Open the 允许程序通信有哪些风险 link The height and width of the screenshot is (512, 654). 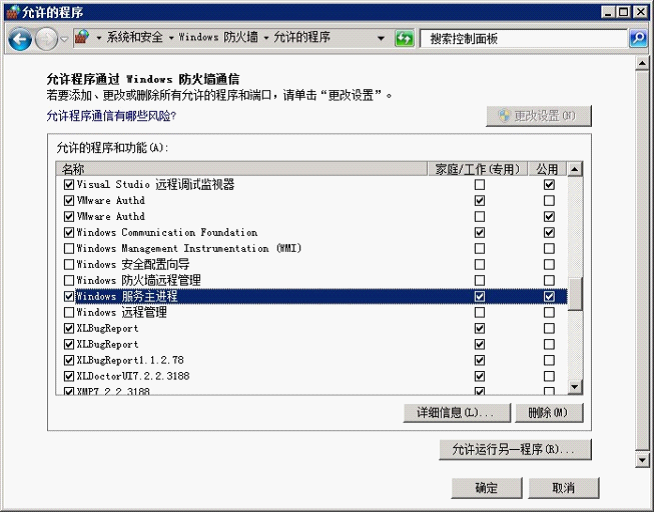[111, 116]
